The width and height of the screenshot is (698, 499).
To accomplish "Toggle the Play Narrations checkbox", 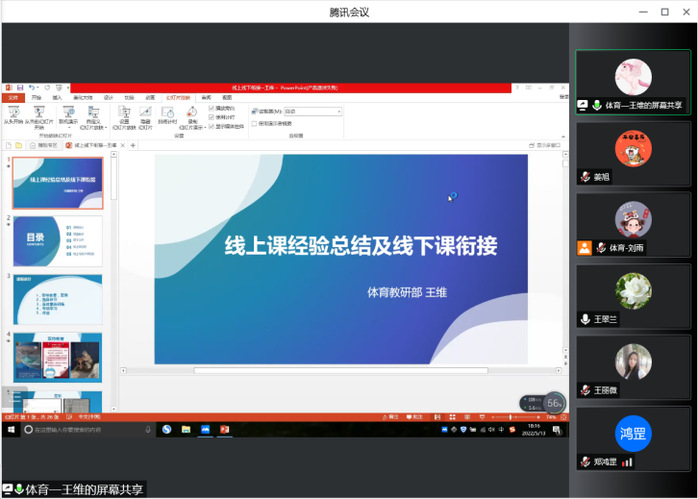I will (212, 107).
